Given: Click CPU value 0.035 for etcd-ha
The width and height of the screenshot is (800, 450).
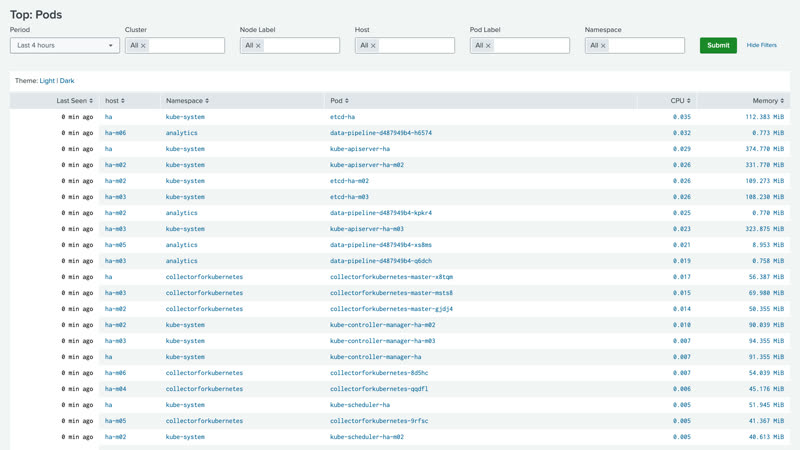Looking at the screenshot, I should click(682, 117).
